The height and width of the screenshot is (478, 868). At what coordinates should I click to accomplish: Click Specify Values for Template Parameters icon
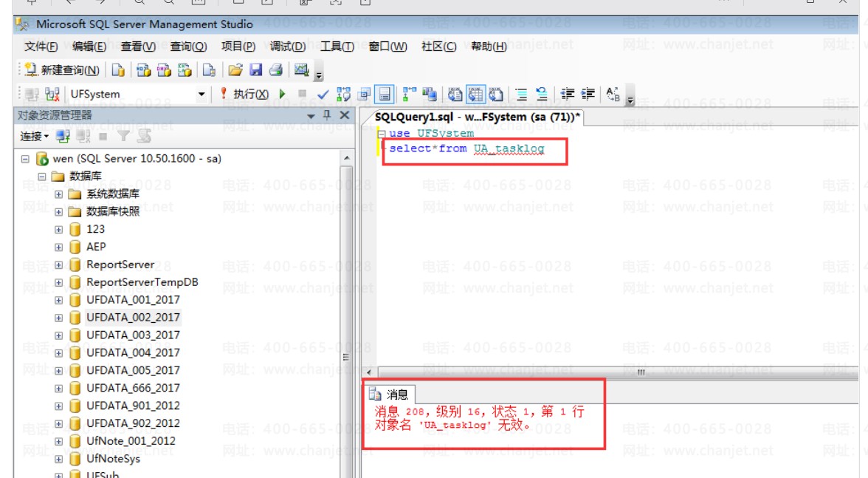click(613, 94)
